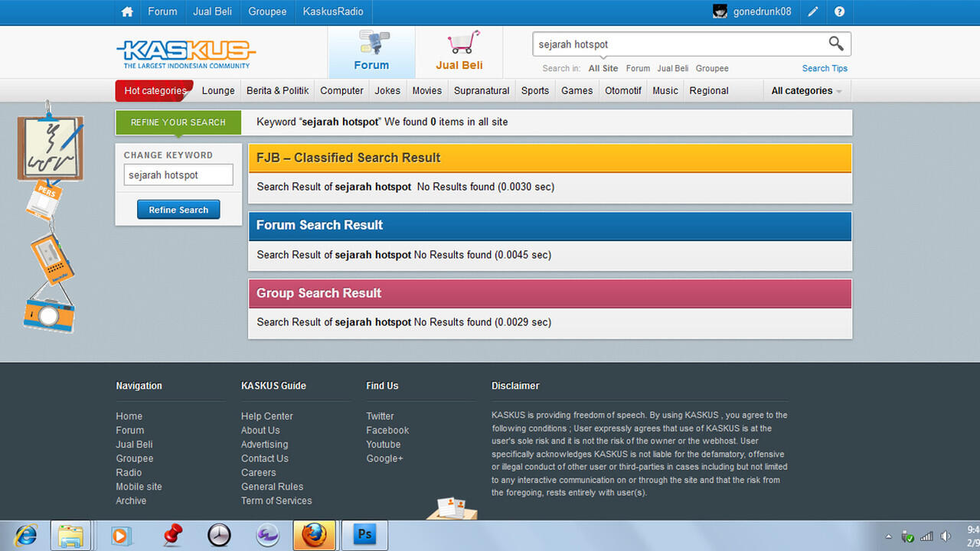980x551 pixels.
Task: Open File Explorer folder from taskbar
Action: 70,535
